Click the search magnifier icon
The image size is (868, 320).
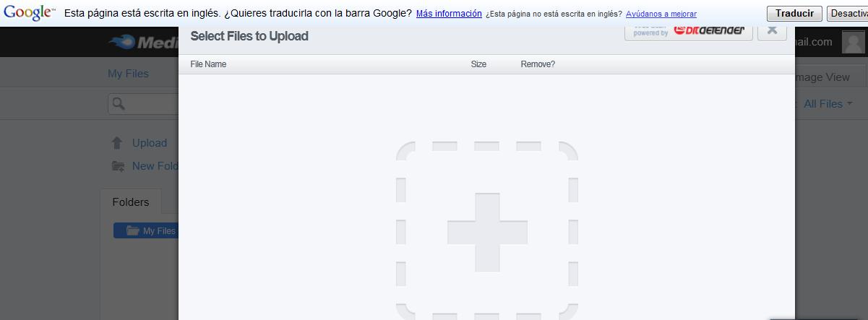pyautogui.click(x=119, y=104)
